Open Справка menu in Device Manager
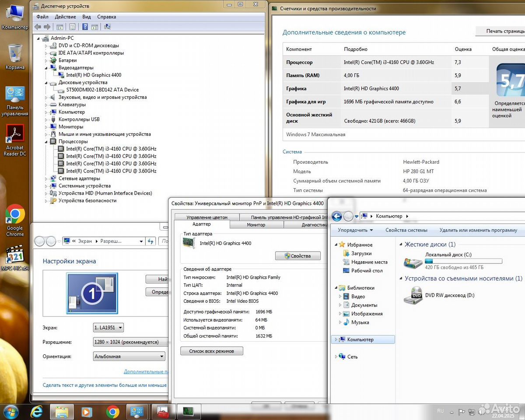This screenshot has width=525, height=420. click(x=107, y=17)
